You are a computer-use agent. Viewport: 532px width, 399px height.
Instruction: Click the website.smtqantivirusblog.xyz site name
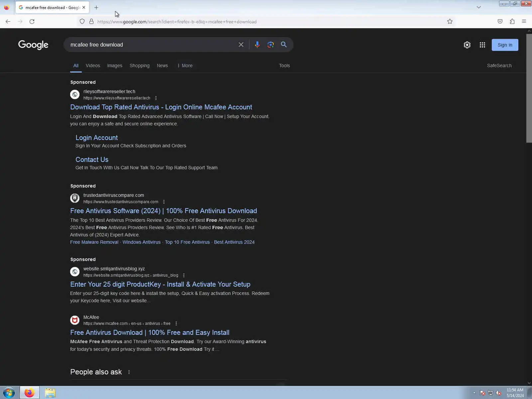point(114,269)
